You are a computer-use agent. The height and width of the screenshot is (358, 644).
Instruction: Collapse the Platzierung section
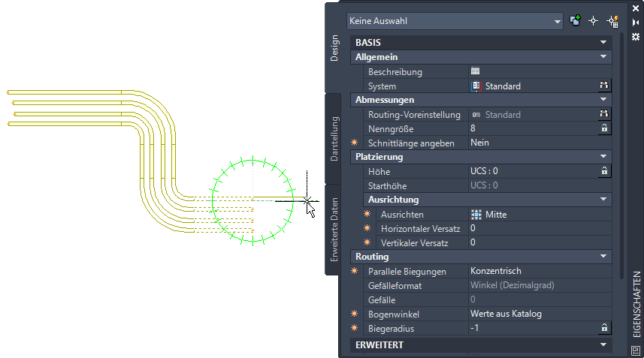click(x=603, y=156)
